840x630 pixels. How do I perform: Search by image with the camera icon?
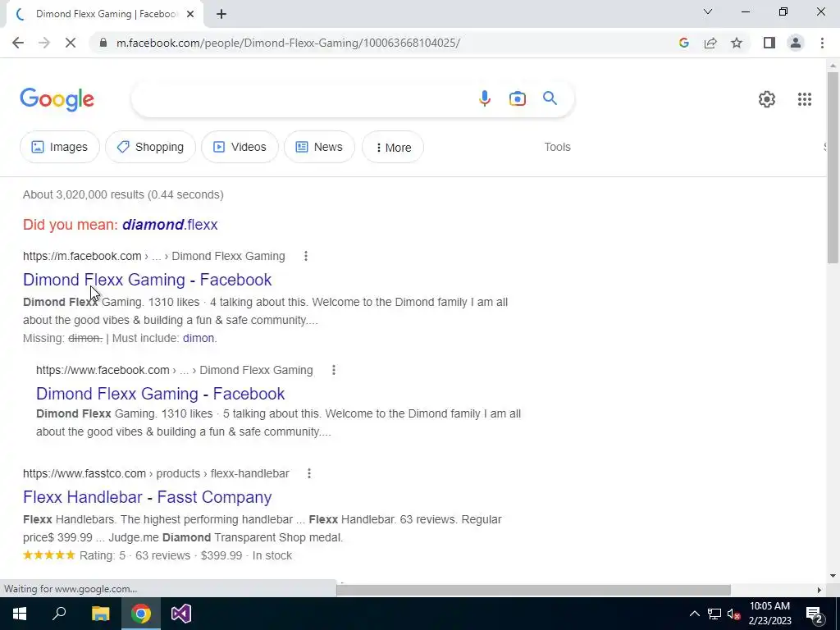point(517,98)
